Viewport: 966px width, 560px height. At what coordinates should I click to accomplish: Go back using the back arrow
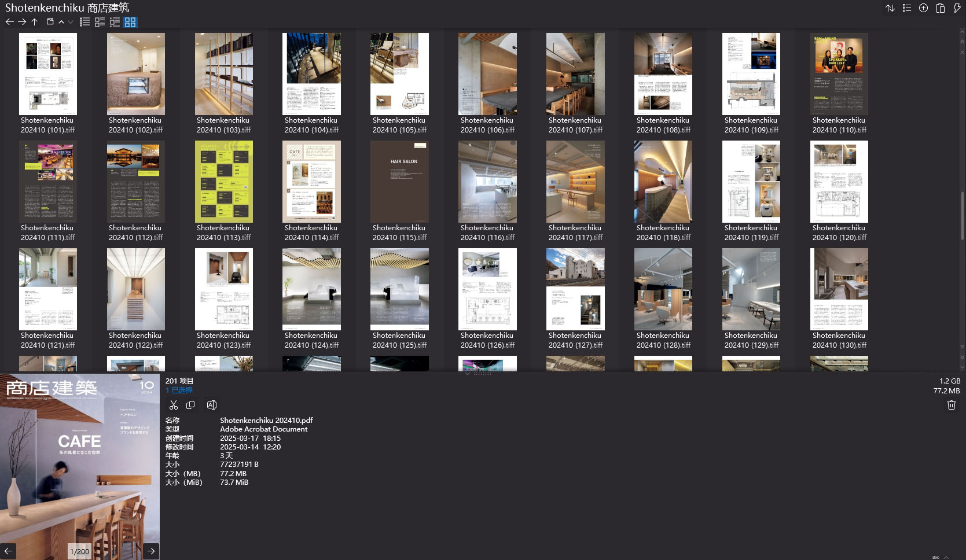point(10,22)
